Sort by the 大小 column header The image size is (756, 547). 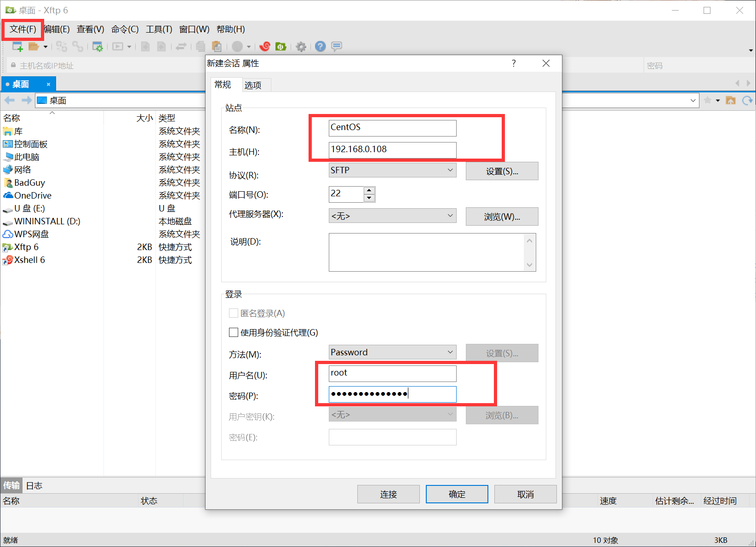click(x=144, y=118)
